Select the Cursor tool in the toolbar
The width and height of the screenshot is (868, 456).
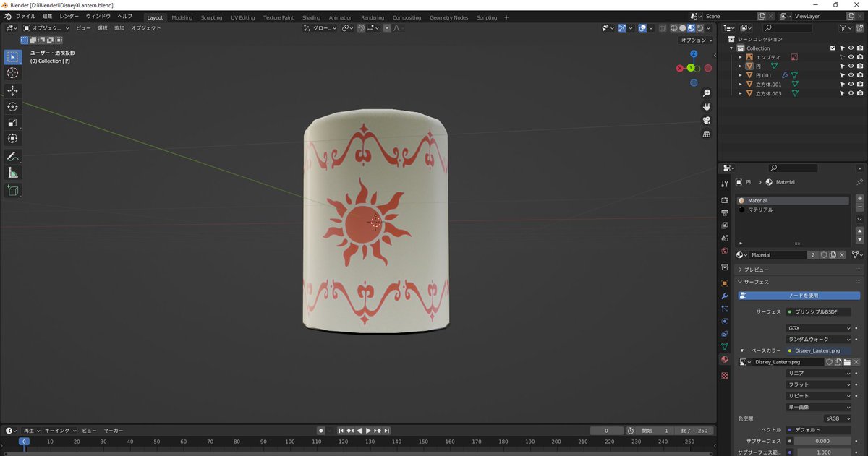[x=13, y=73]
